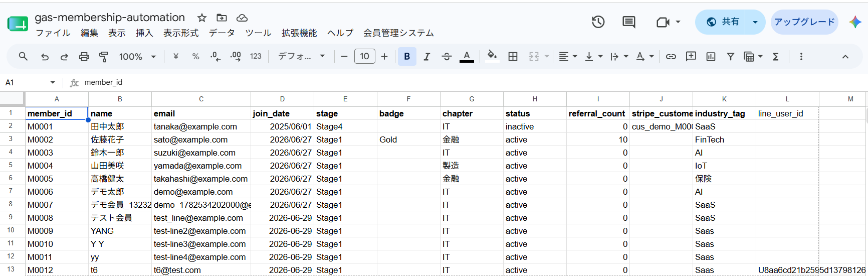Click the font size input field
This screenshot has height=276, width=868.
[x=365, y=57]
